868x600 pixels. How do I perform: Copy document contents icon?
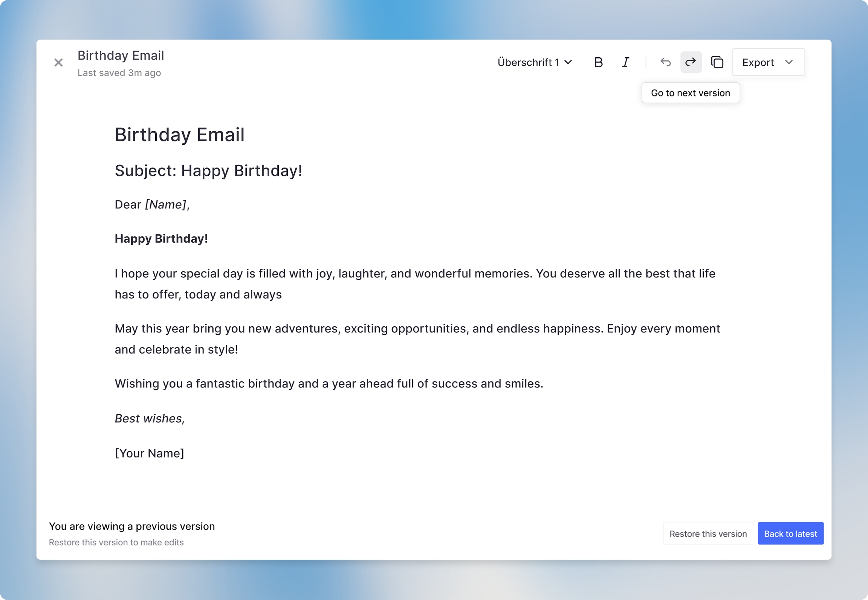coord(717,62)
